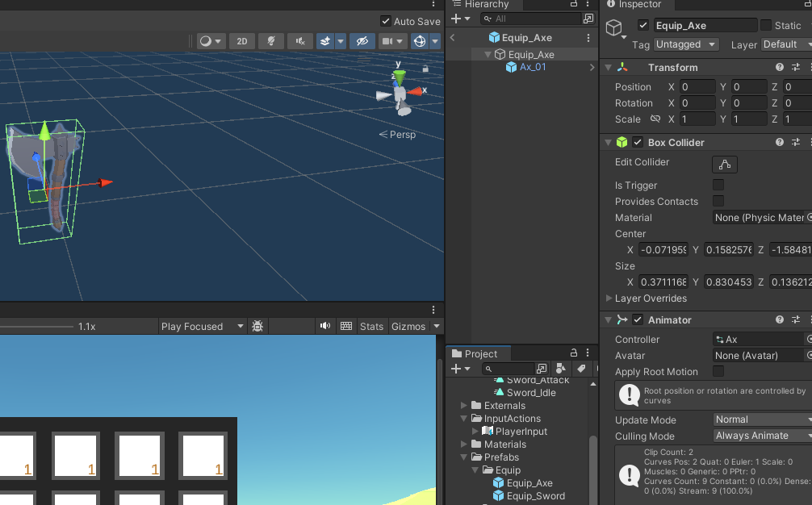Go back from prefab stage arrow
This screenshot has height=505, width=812.
point(452,37)
